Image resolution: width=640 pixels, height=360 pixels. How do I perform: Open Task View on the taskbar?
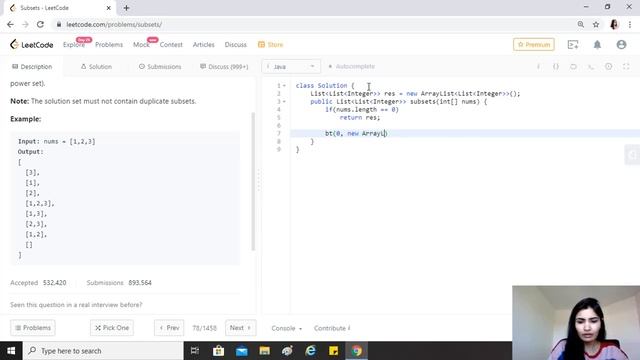[195, 351]
